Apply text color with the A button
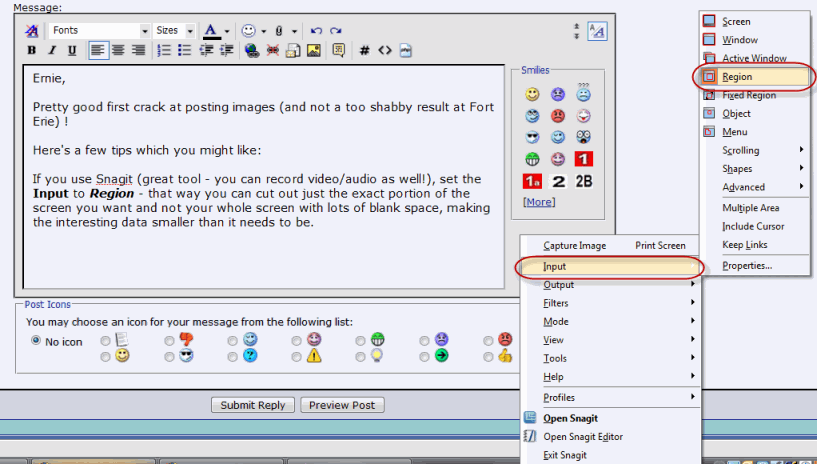Viewport: 817px width, 464px height. click(211, 31)
